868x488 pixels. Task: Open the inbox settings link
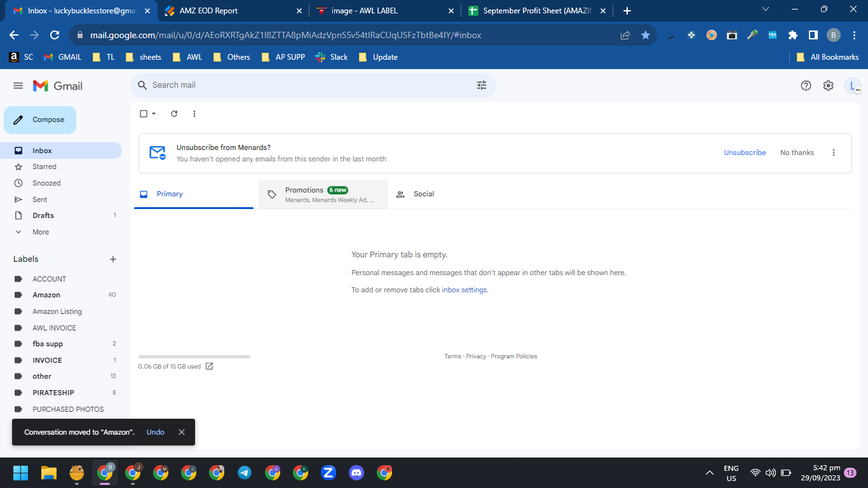point(465,290)
